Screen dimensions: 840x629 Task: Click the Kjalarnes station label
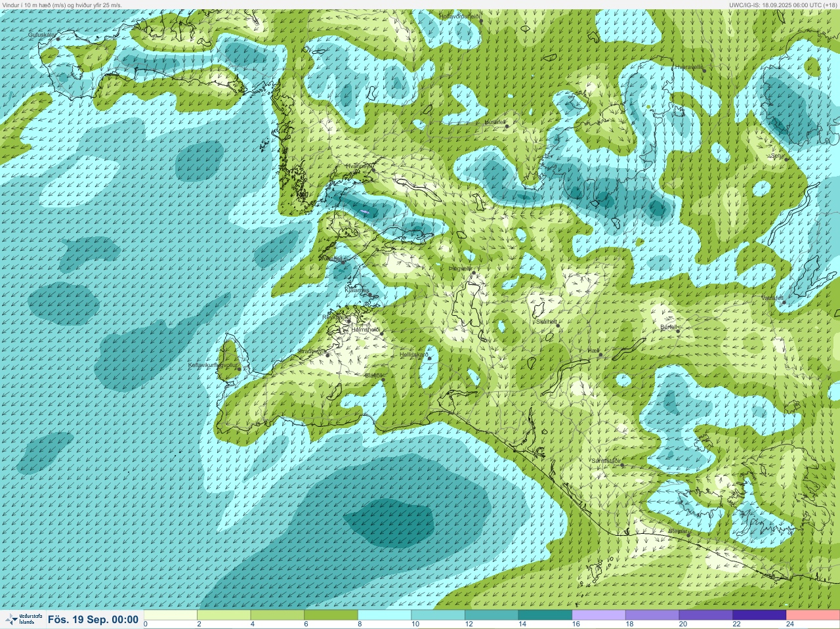click(357, 290)
